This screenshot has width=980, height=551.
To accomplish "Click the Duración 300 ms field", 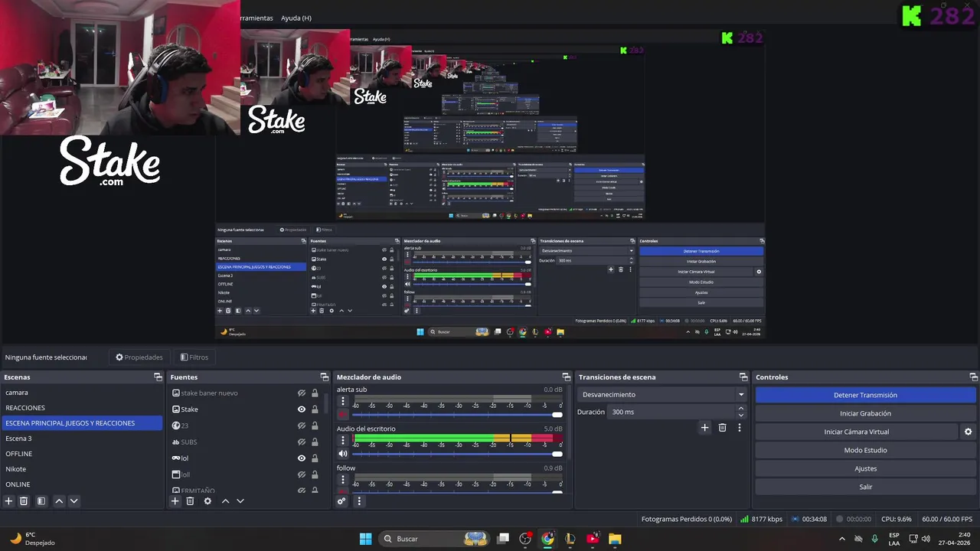I will 672,412.
